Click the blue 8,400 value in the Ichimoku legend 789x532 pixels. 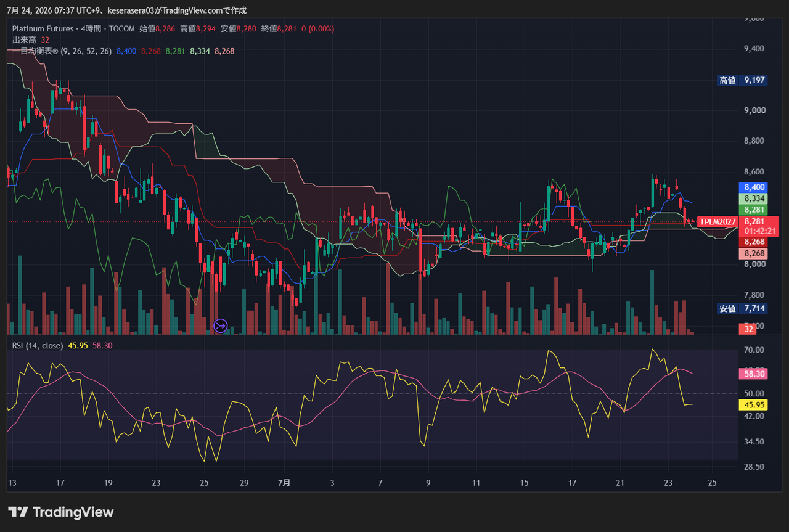126,51
